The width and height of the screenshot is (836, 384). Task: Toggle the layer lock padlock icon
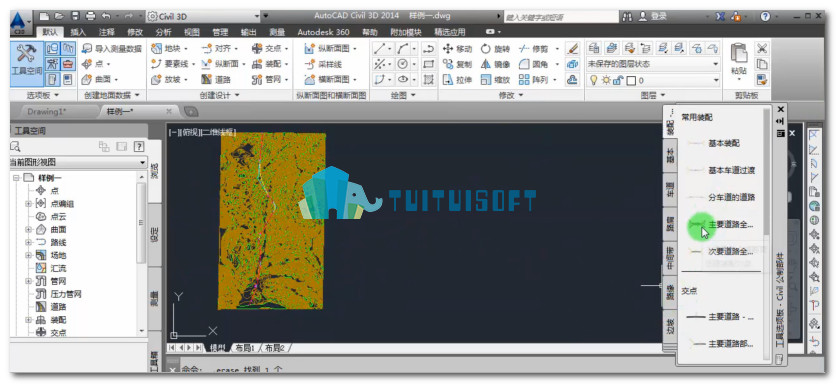[x=617, y=81]
